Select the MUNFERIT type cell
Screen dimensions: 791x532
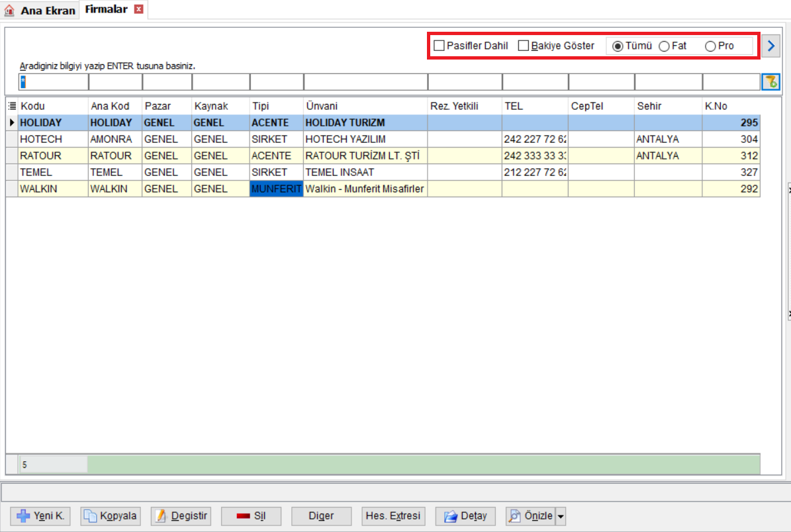pos(277,189)
